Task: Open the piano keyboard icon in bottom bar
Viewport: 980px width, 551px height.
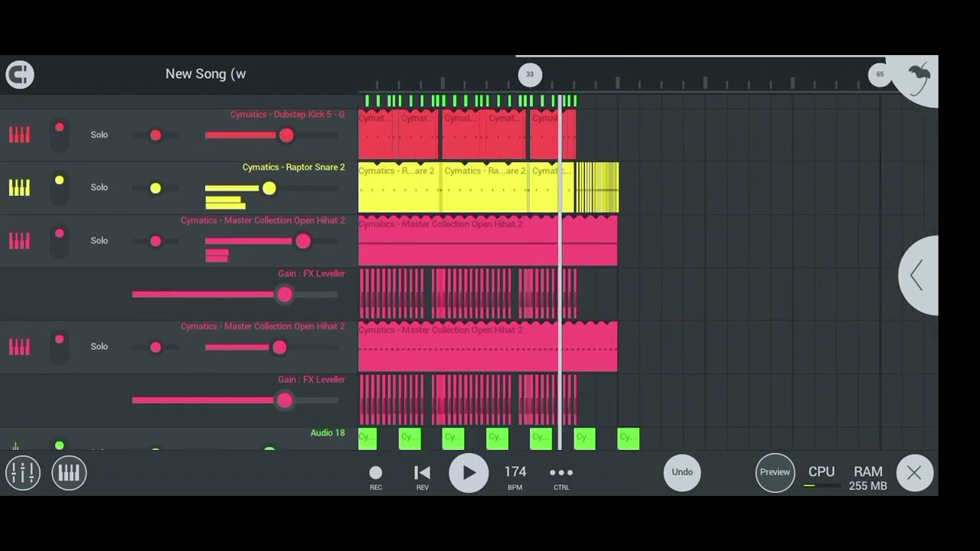Action: coord(69,472)
